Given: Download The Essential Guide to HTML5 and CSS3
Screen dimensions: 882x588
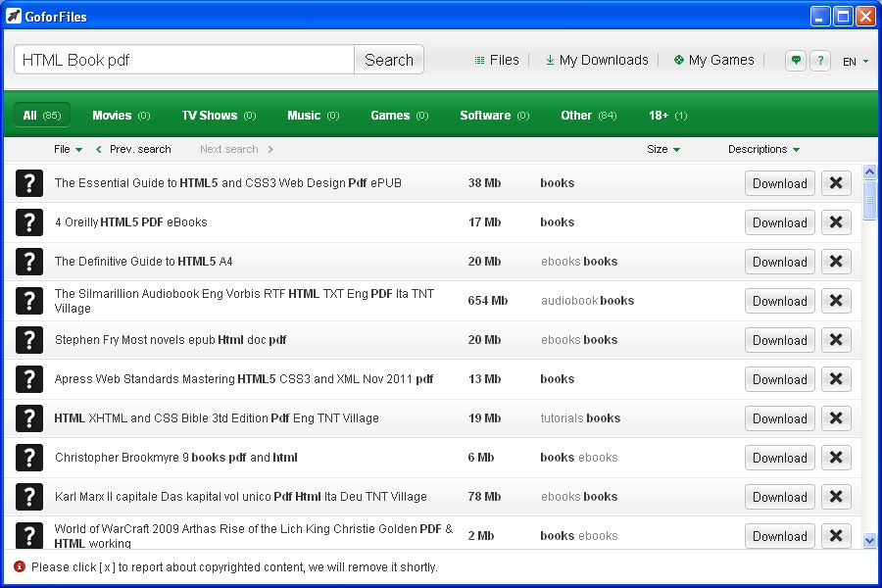Looking at the screenshot, I should click(x=780, y=183).
